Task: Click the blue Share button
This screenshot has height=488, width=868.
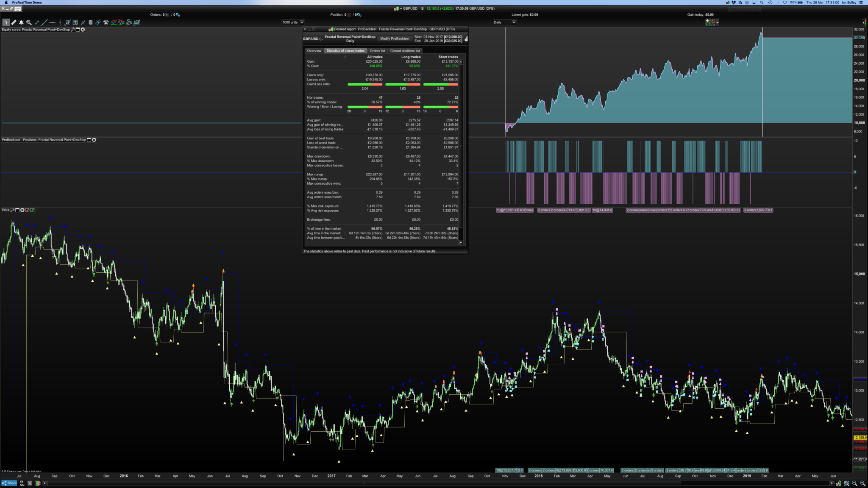Action: click(x=9, y=483)
